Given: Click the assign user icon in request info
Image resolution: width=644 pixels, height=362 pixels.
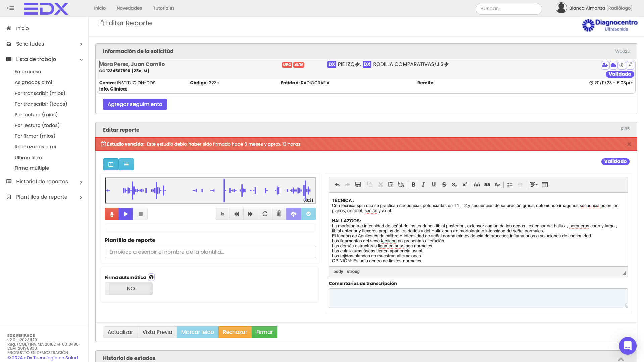Looking at the screenshot, I should coord(605,65).
